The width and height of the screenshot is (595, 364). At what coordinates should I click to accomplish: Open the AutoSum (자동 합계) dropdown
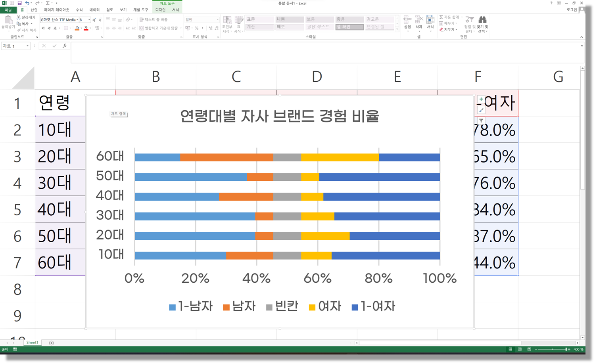pyautogui.click(x=462, y=17)
